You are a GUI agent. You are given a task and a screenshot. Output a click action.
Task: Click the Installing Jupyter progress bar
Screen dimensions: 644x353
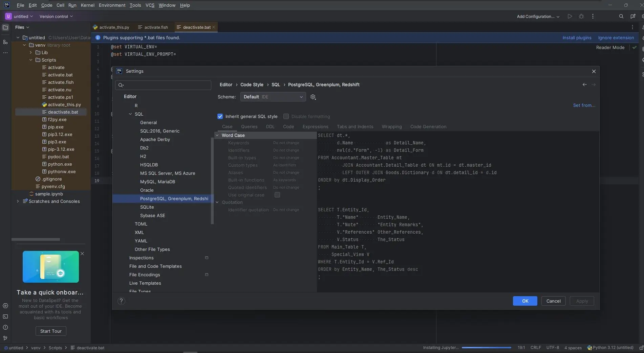click(486, 348)
